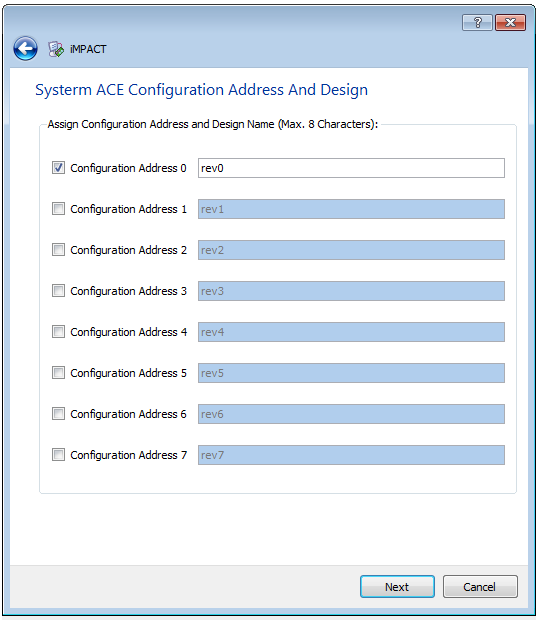This screenshot has height=620, width=540.
Task: Select Configuration Address 5 checkbox
Action: point(59,372)
